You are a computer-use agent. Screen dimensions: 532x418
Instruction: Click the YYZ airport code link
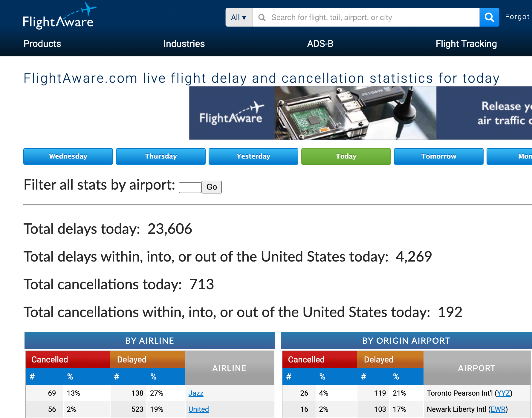pos(503,393)
